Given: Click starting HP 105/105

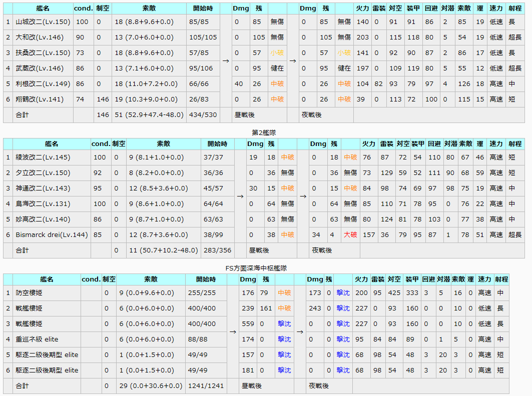Looking at the screenshot, I should (203, 37).
